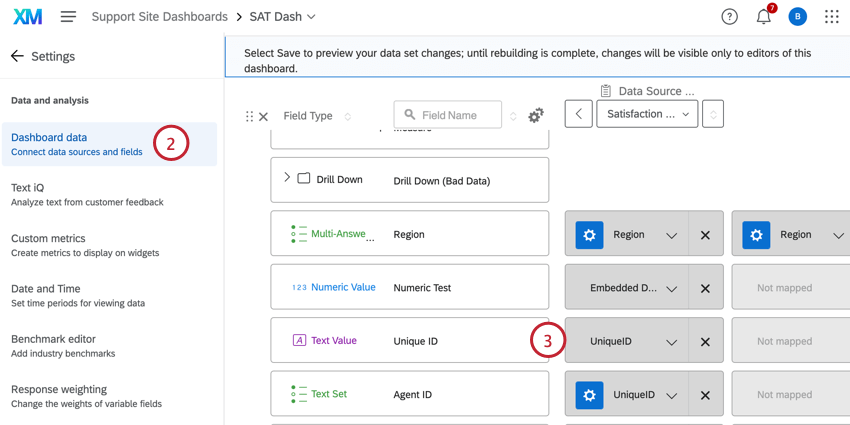Open the app switcher grid
This screenshot has height=425, width=850.
point(832,17)
